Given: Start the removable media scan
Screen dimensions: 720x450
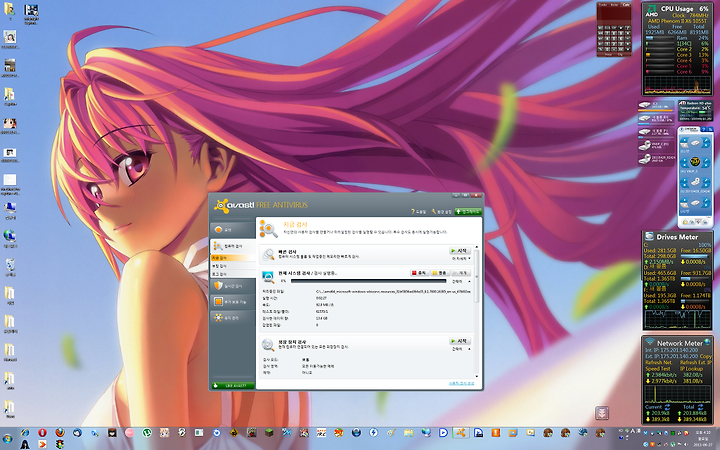Looking at the screenshot, I should point(459,341).
